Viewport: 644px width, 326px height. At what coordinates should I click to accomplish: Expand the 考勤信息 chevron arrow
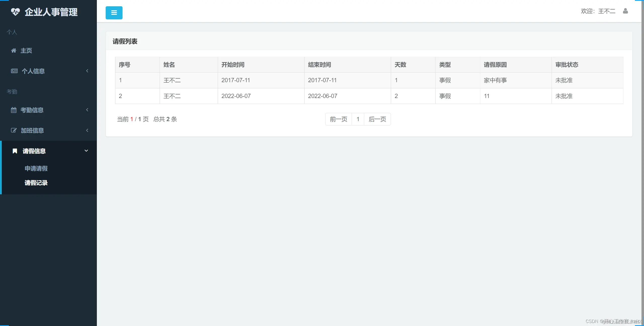87,110
